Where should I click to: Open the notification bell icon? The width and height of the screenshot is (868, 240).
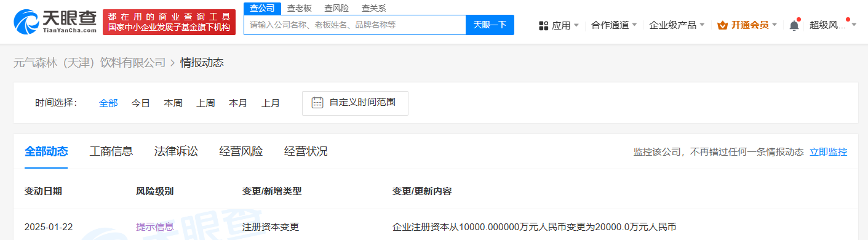(x=794, y=25)
